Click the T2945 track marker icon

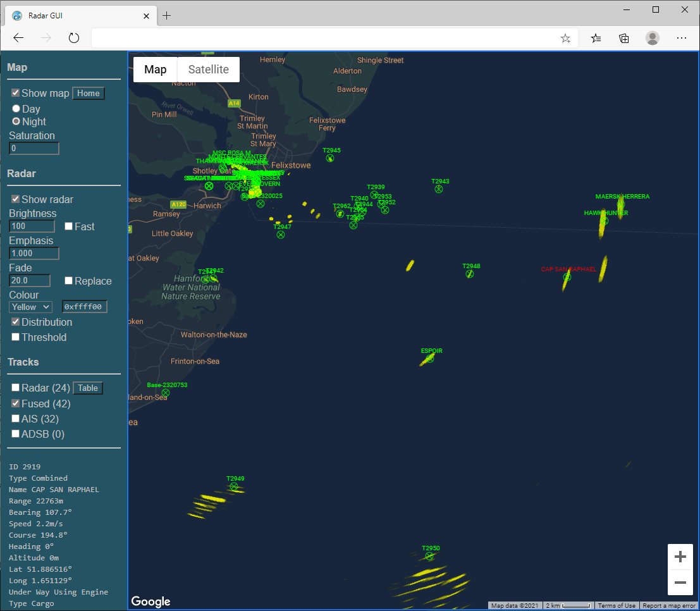[329, 158]
